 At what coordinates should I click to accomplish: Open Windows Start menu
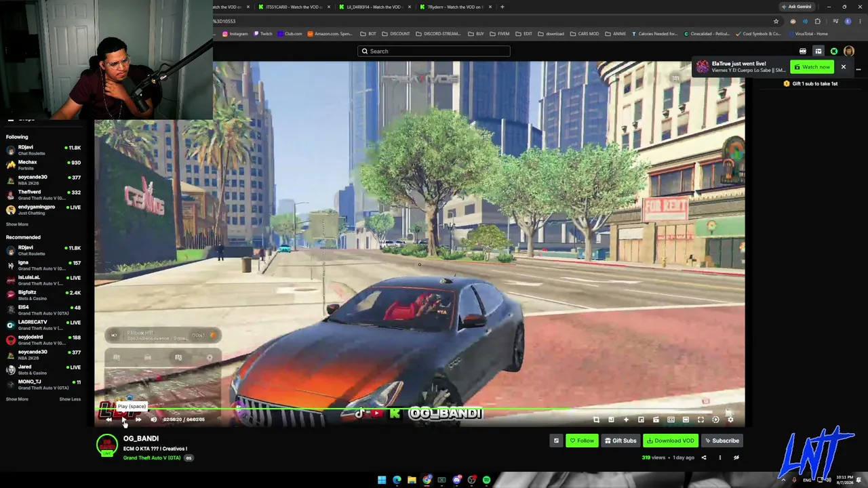click(x=382, y=481)
